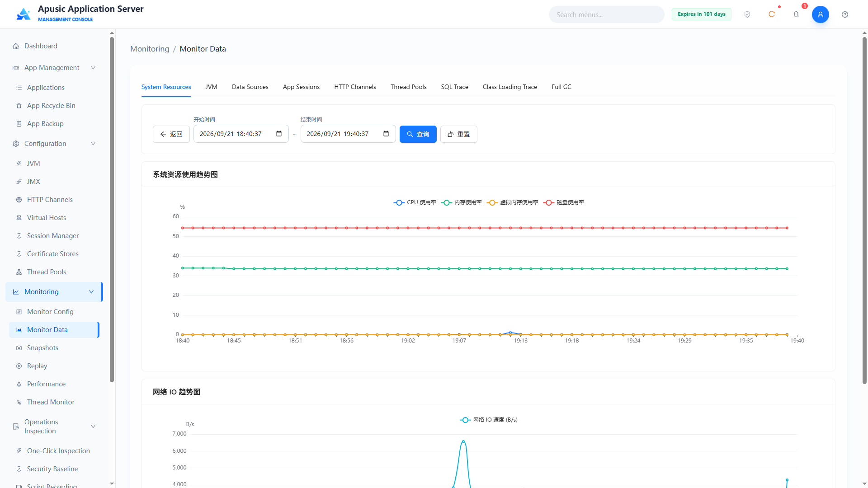Image resolution: width=868 pixels, height=488 pixels.
Task: Toggle CPU 使用率 series in legend
Action: pyautogui.click(x=415, y=202)
